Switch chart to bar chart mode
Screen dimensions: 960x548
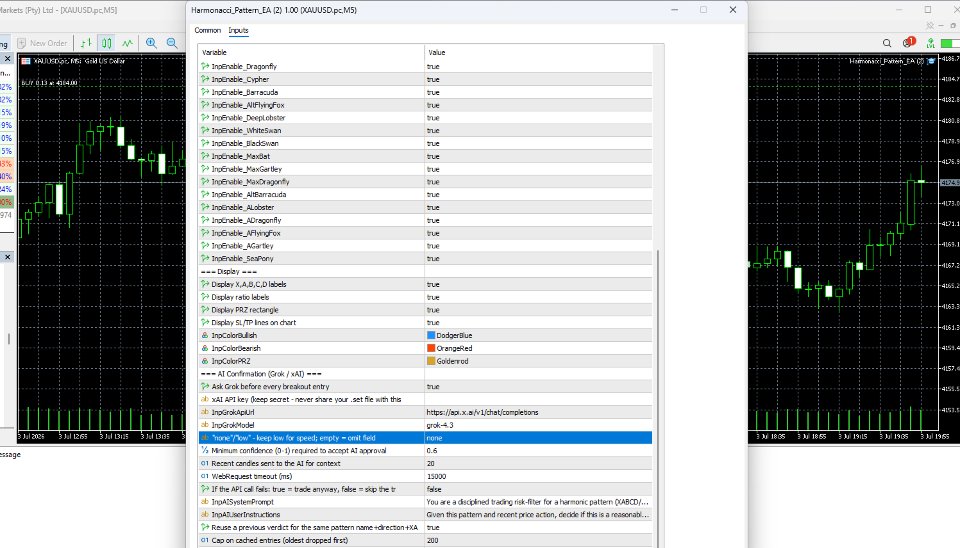[x=86, y=43]
